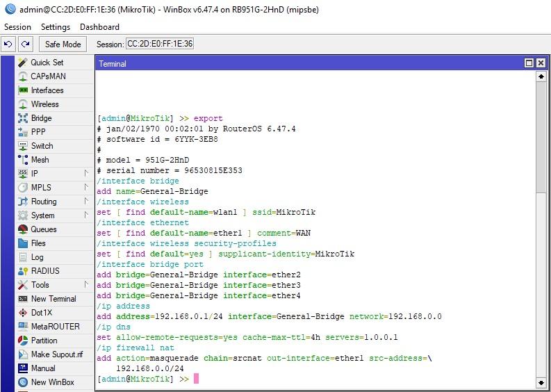The width and height of the screenshot is (551, 392).
Task: Open the Bridge configuration
Action: [x=41, y=118]
